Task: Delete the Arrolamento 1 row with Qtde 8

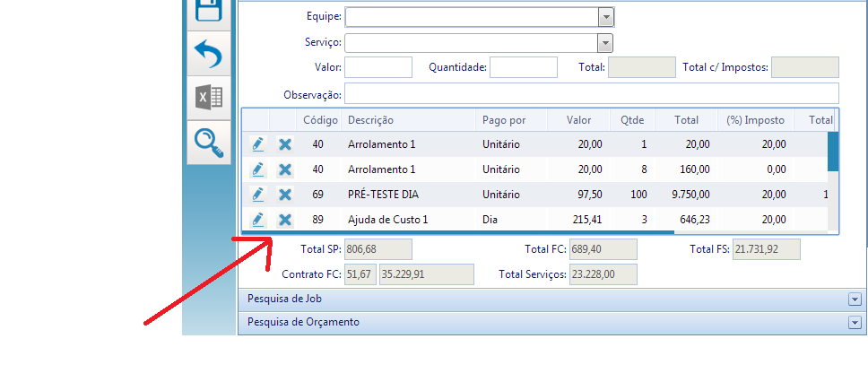Action: click(x=284, y=169)
